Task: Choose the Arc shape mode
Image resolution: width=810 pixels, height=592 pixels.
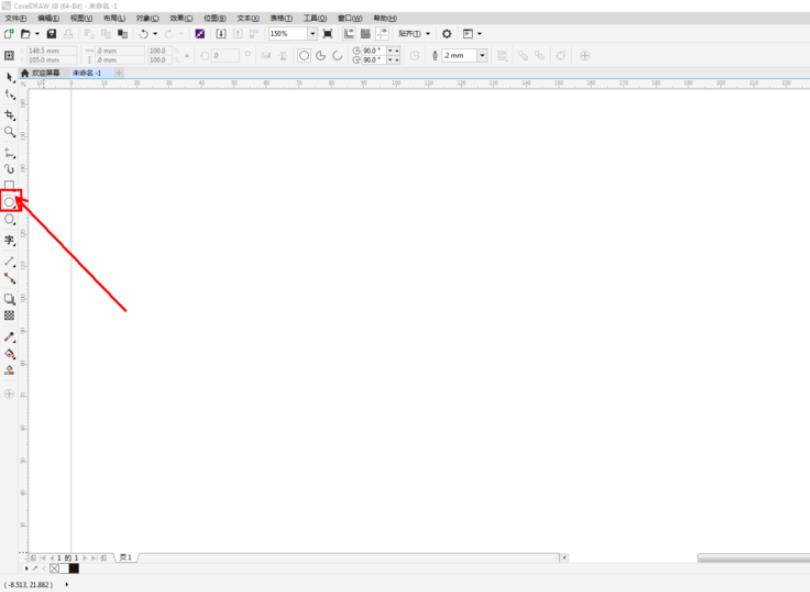Action: coord(337,55)
